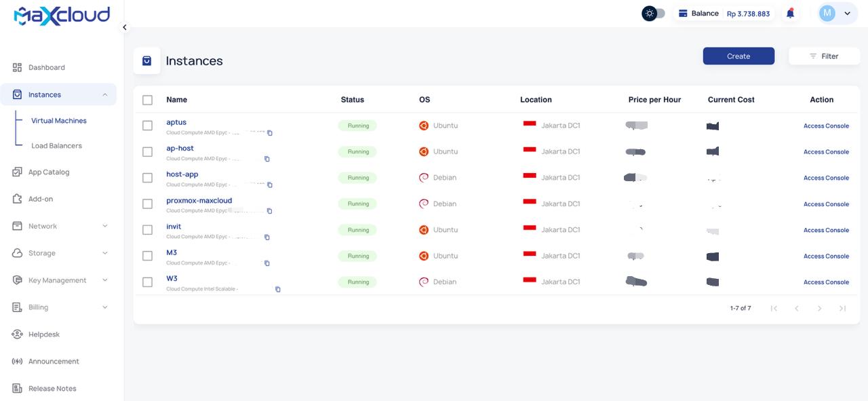Image resolution: width=868 pixels, height=401 pixels.
Task: Select the checkbox beside invit
Action: [x=147, y=230]
